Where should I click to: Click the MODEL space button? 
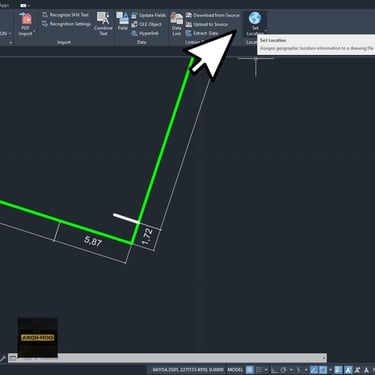pos(235,370)
